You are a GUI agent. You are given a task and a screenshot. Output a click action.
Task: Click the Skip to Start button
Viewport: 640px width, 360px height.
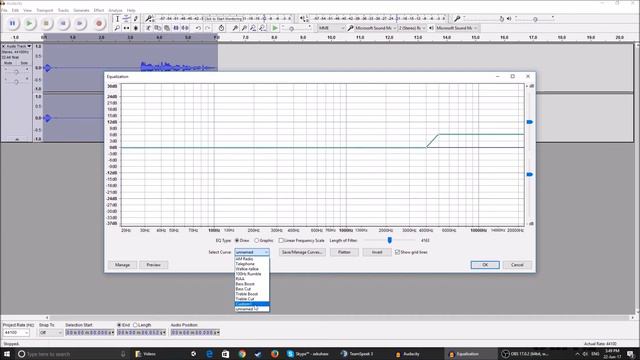click(63, 24)
